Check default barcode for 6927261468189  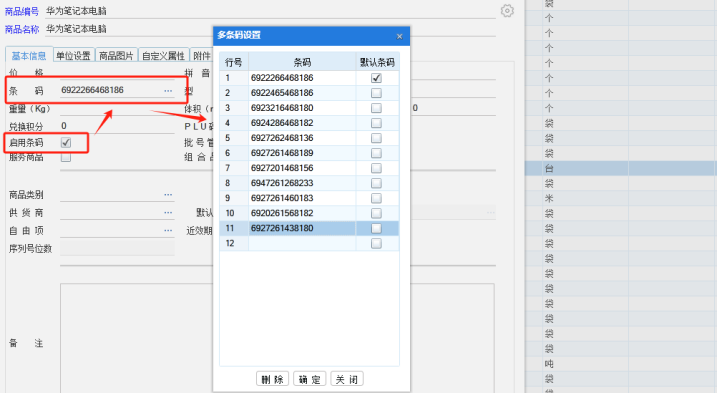(376, 153)
